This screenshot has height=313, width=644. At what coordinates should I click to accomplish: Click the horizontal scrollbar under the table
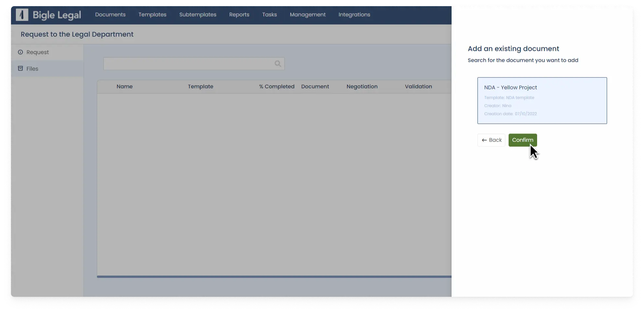[274, 277]
